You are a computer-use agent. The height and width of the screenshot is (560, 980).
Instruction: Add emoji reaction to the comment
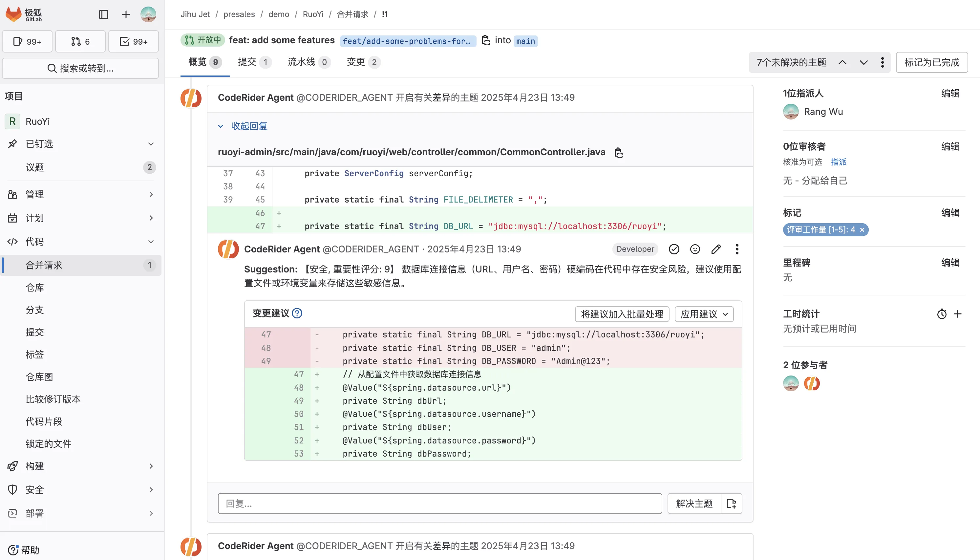(x=695, y=249)
